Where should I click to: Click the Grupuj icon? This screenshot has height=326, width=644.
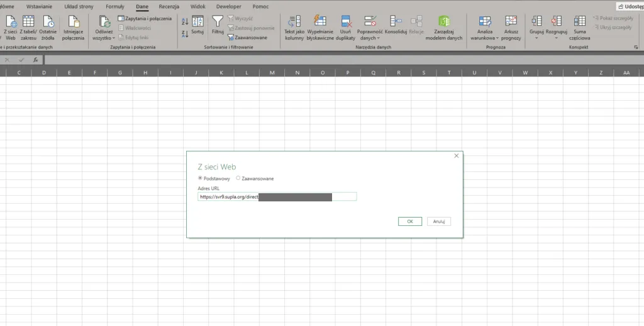click(536, 21)
